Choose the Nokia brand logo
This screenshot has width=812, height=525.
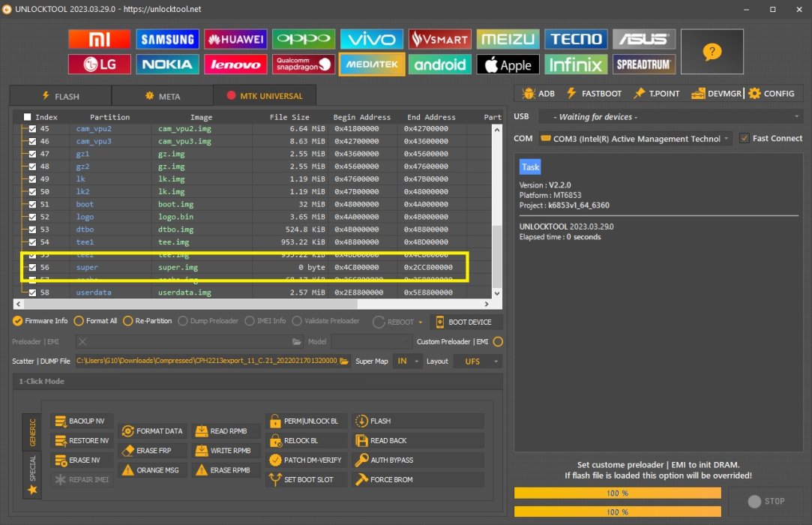click(x=167, y=64)
